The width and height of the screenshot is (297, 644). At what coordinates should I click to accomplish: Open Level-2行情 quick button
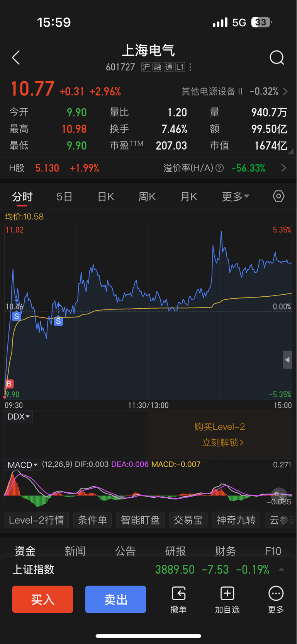pos(37,520)
